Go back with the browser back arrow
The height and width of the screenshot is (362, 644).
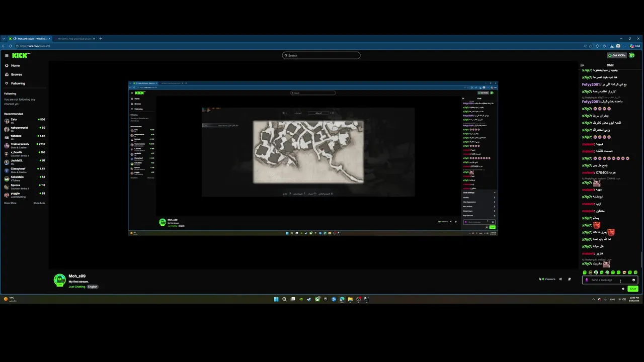4,46
